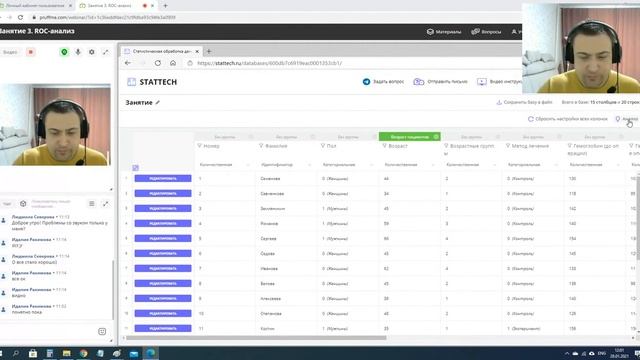Toggle the select-all checkbox above edit buttons

pyautogui.click(x=136, y=168)
